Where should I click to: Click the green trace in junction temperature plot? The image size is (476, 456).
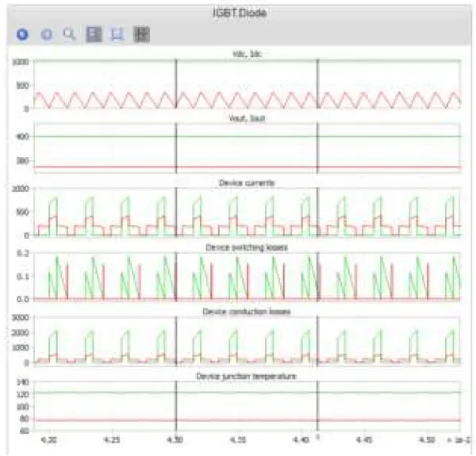click(x=247, y=393)
